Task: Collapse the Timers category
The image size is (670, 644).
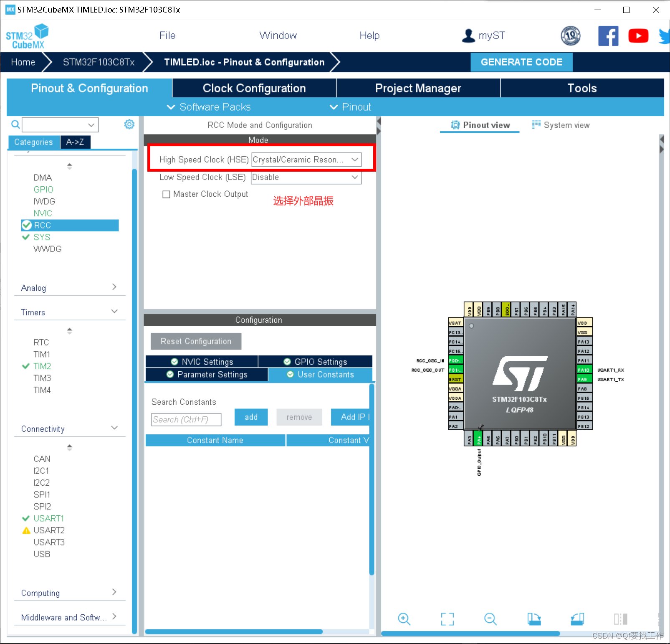Action: (x=114, y=311)
